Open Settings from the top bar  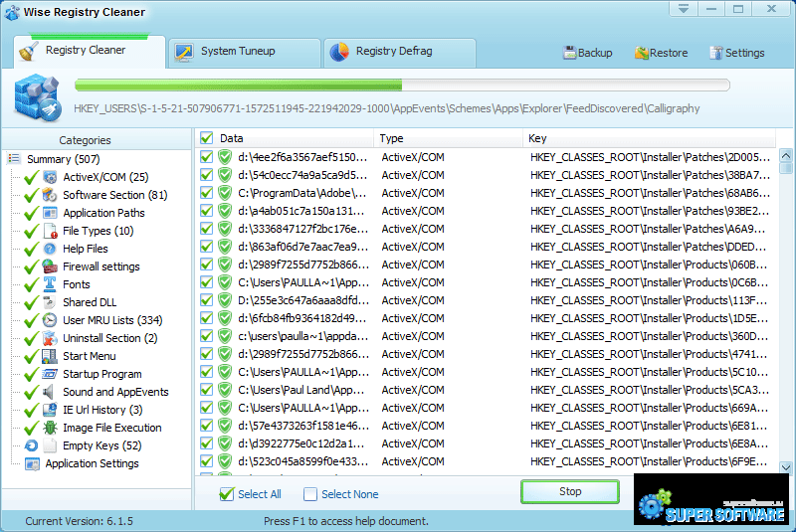[737, 53]
